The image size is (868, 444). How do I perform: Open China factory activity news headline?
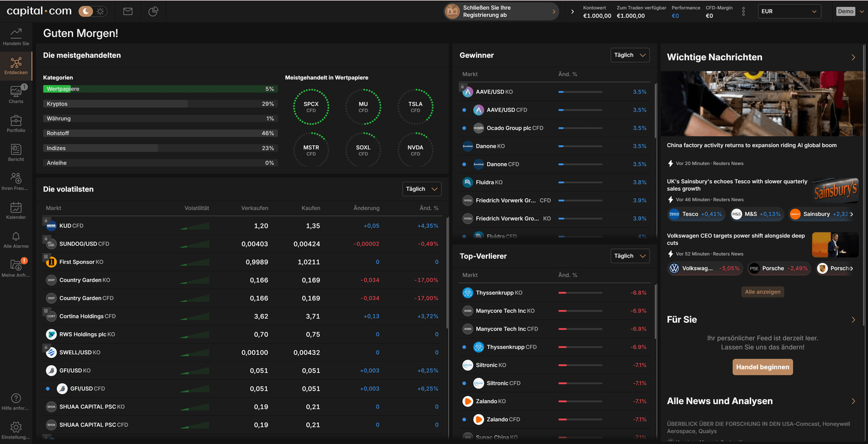(x=752, y=145)
